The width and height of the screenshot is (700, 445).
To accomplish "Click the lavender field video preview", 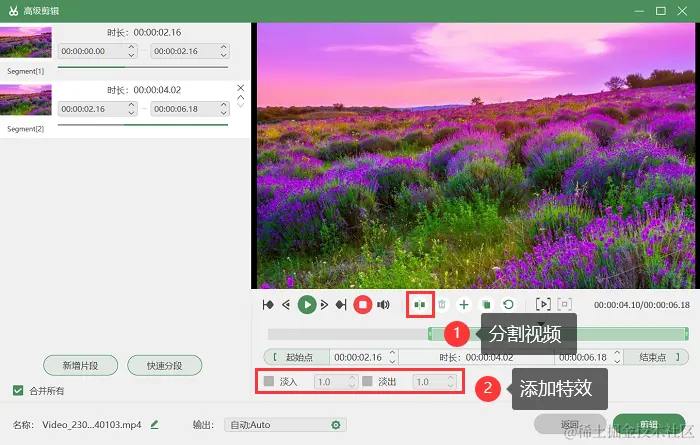I will point(476,155).
